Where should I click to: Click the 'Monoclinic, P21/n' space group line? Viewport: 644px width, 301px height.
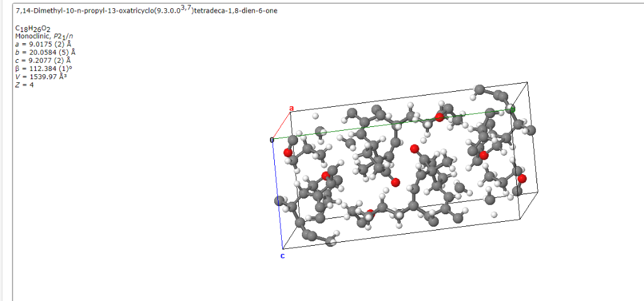click(x=38, y=36)
